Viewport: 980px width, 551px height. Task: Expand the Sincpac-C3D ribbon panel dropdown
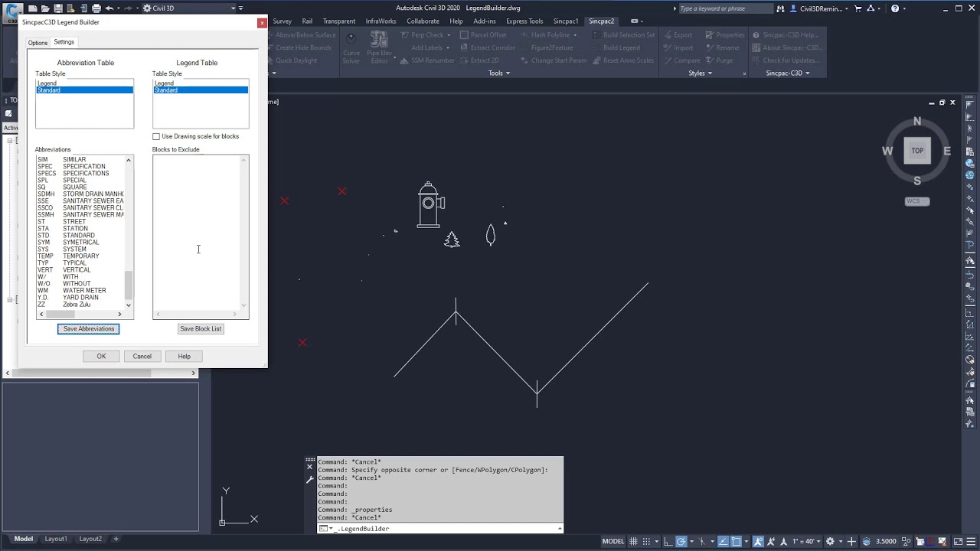pos(788,73)
